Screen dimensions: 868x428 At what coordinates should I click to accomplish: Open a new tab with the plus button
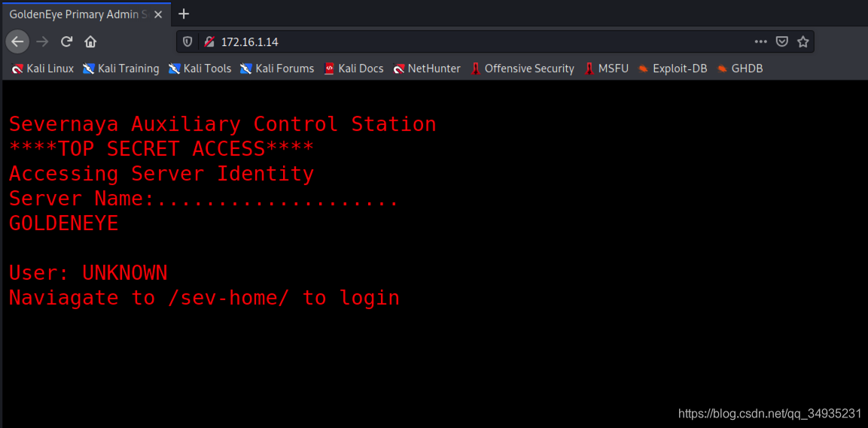click(x=184, y=14)
